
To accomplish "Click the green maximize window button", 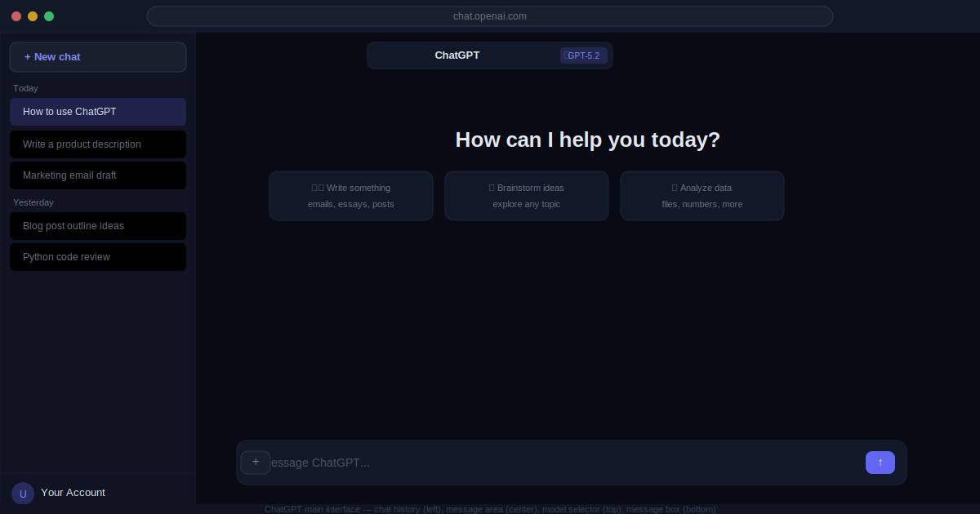I will click(49, 16).
